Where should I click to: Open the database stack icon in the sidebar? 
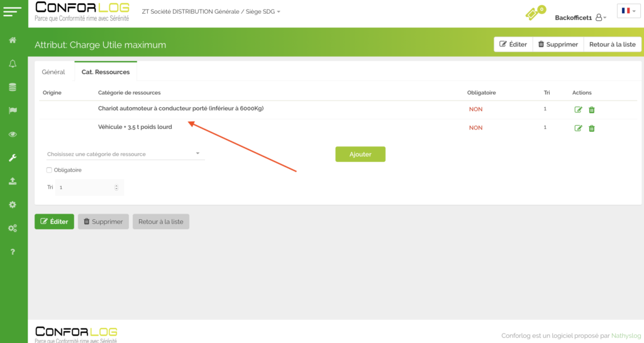(x=13, y=87)
